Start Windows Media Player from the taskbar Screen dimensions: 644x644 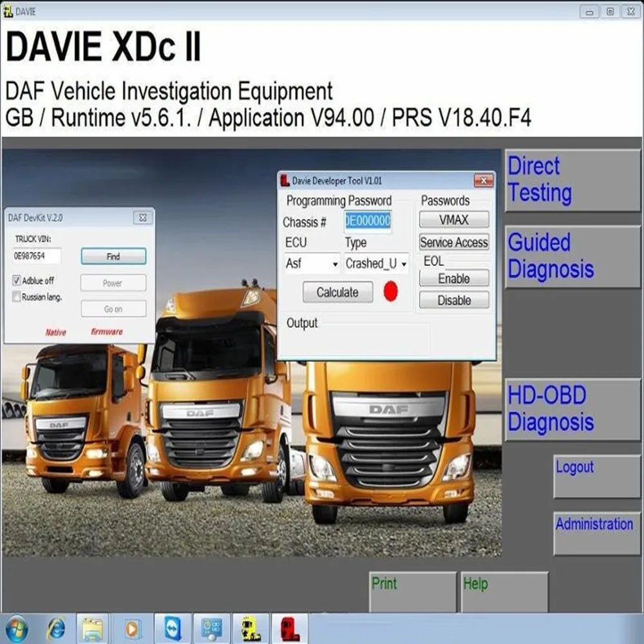pyautogui.click(x=132, y=629)
